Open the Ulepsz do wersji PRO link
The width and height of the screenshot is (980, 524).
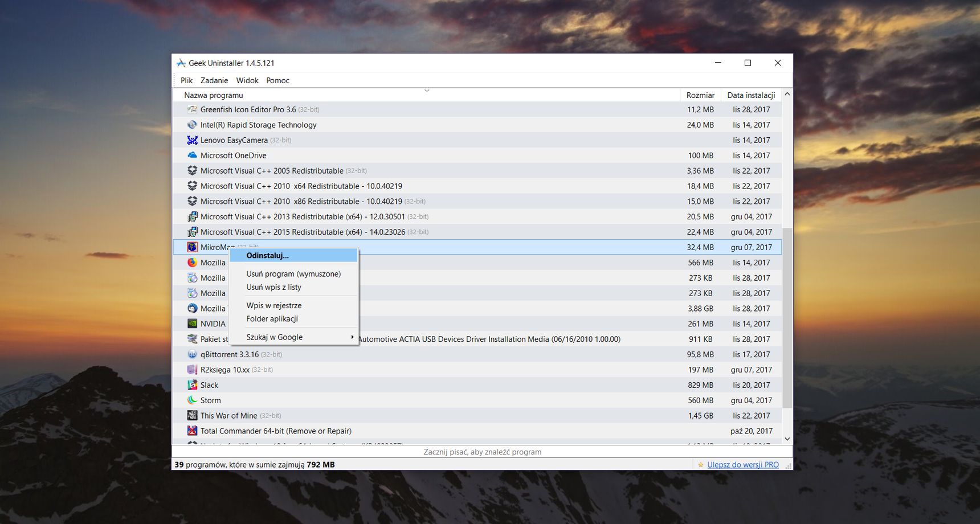point(743,465)
